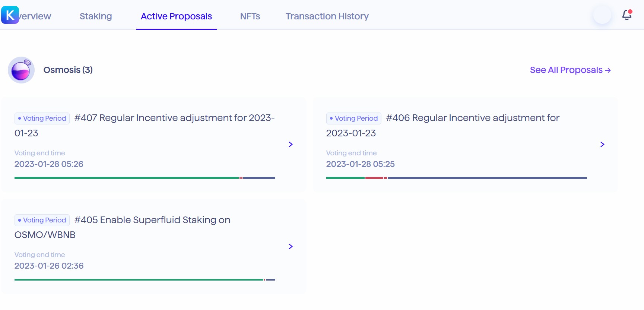Open the Transaction History tab

pos(327,16)
